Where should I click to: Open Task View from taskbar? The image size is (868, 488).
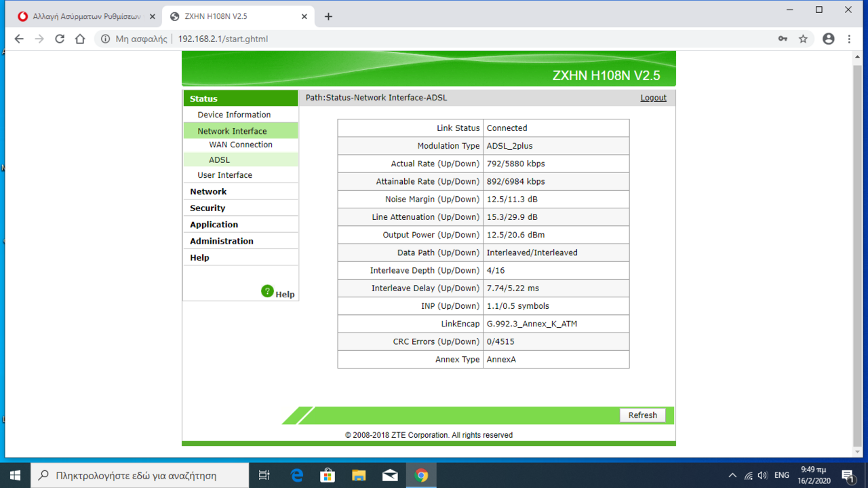264,475
